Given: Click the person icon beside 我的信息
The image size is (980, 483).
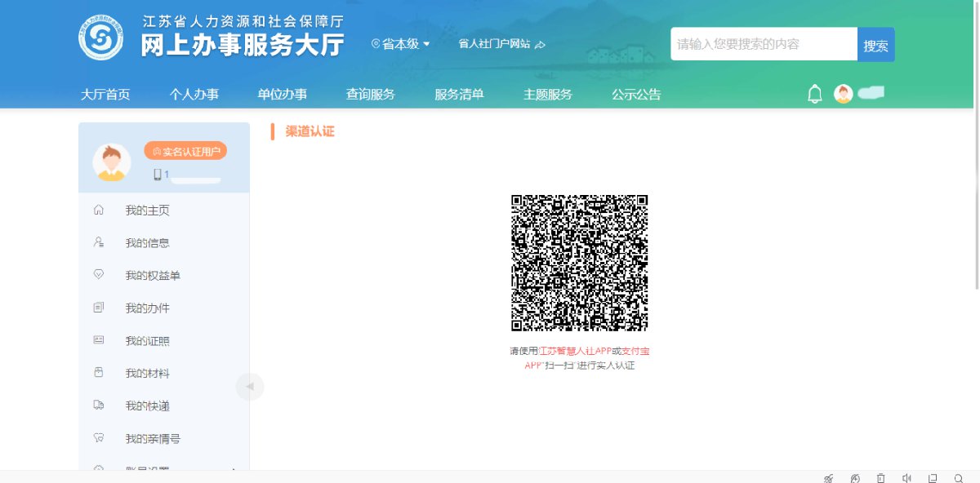Looking at the screenshot, I should (x=99, y=243).
